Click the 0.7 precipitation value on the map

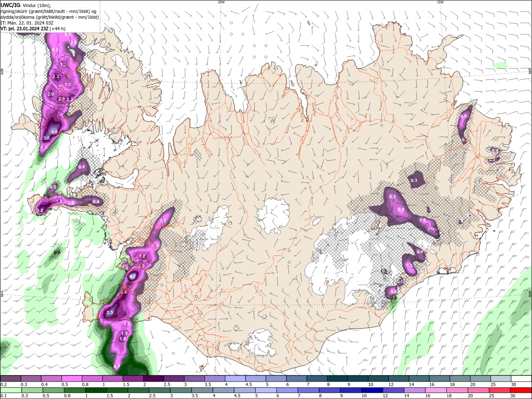163,221
